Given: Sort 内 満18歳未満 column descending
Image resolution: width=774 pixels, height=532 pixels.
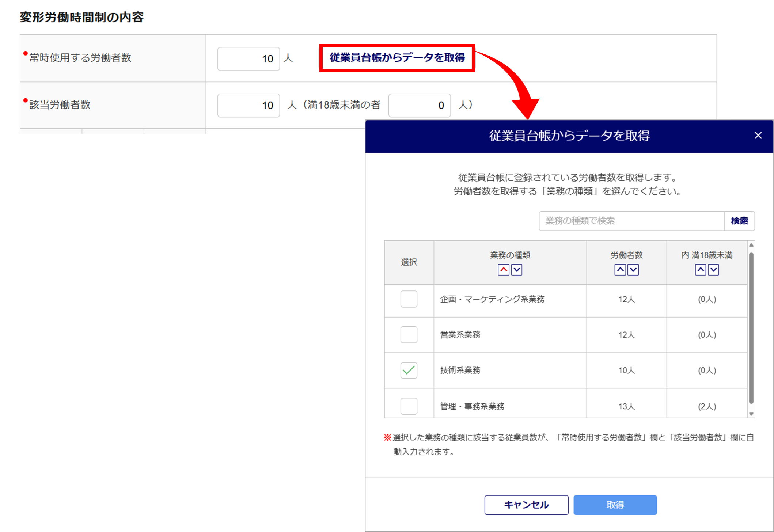Looking at the screenshot, I should [x=713, y=270].
